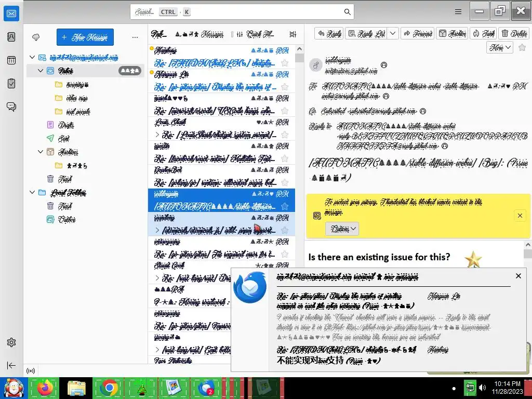Collapse the Inbox subfolders
This screenshot has height=399, width=532.
click(41, 71)
